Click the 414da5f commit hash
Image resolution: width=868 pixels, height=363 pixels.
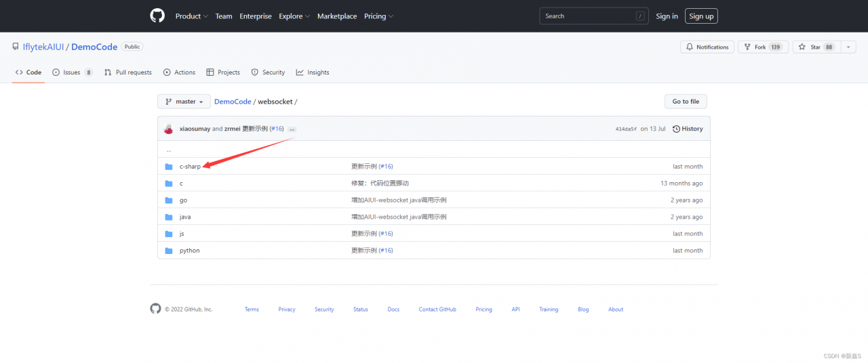click(626, 129)
